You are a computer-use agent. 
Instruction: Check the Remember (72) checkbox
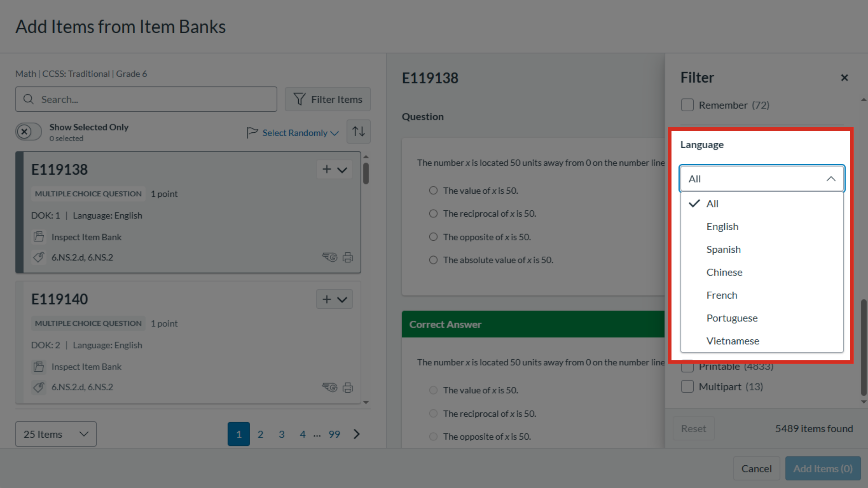tap(687, 105)
